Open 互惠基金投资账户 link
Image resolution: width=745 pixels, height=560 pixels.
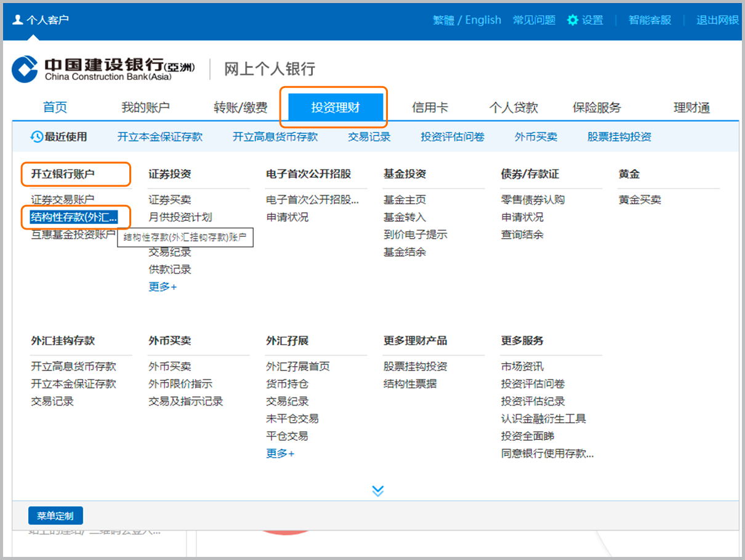click(x=73, y=234)
